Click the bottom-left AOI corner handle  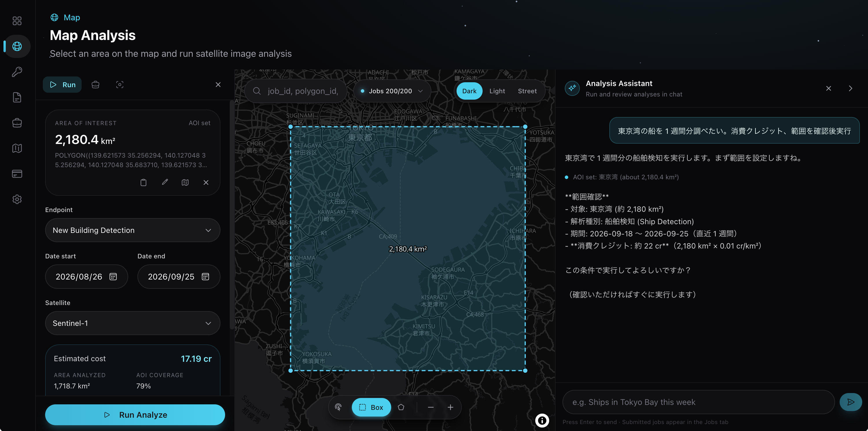tap(291, 371)
